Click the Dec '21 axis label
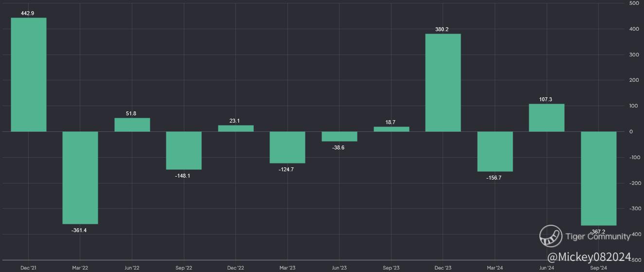Image resolution: width=644 pixels, height=272 pixels. click(28, 268)
